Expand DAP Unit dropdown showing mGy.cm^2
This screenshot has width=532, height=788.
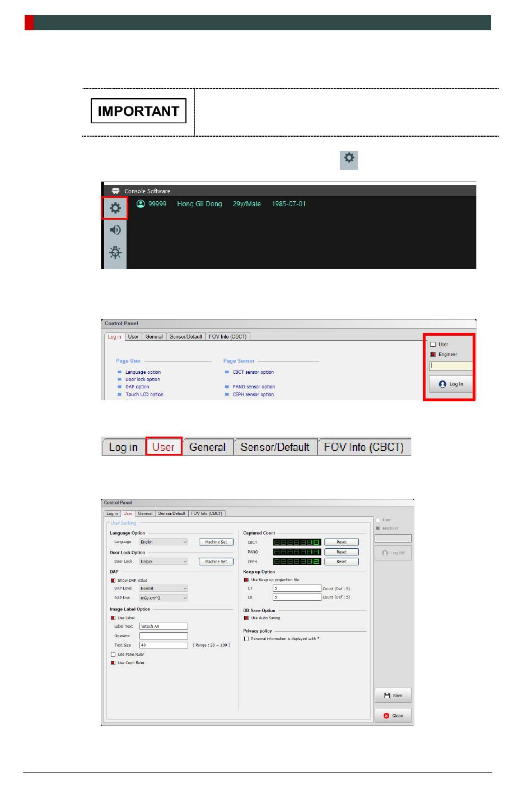164,598
